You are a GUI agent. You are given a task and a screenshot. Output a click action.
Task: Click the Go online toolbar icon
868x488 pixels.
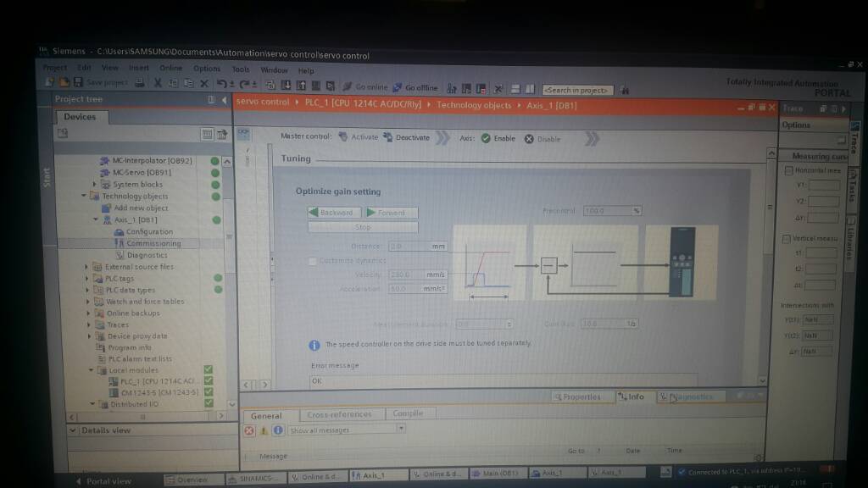(365, 87)
